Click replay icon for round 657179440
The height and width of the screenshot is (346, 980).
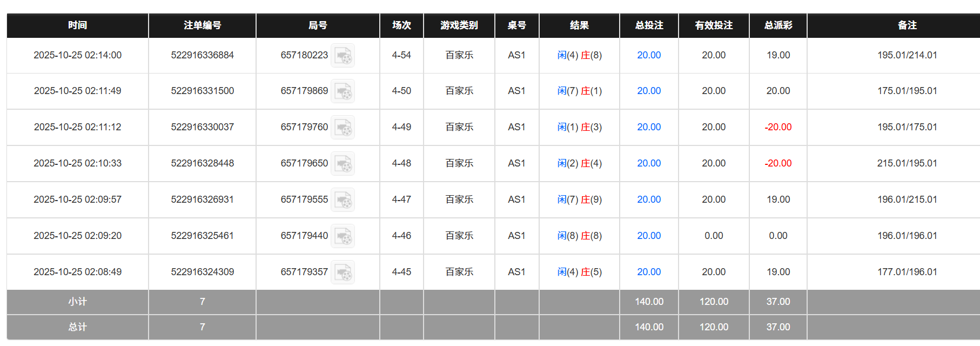pyautogui.click(x=343, y=236)
